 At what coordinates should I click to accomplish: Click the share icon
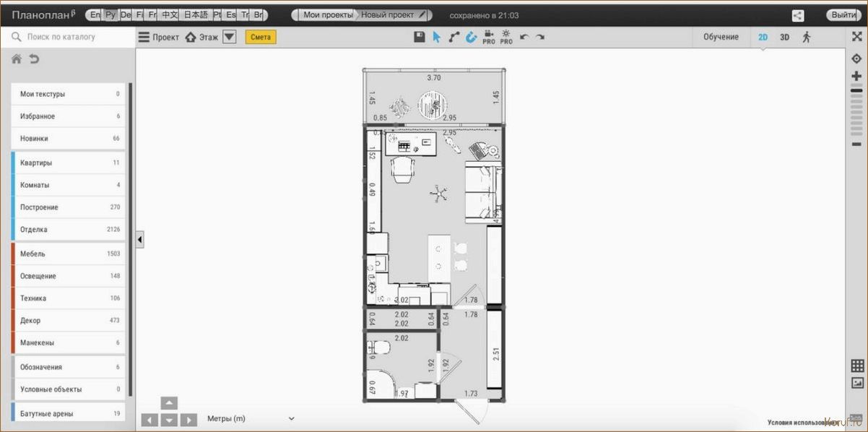point(798,15)
